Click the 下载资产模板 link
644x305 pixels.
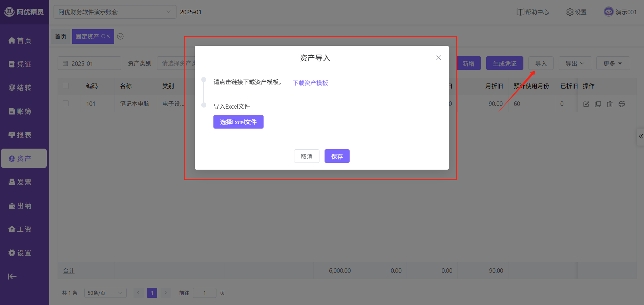[x=310, y=83]
